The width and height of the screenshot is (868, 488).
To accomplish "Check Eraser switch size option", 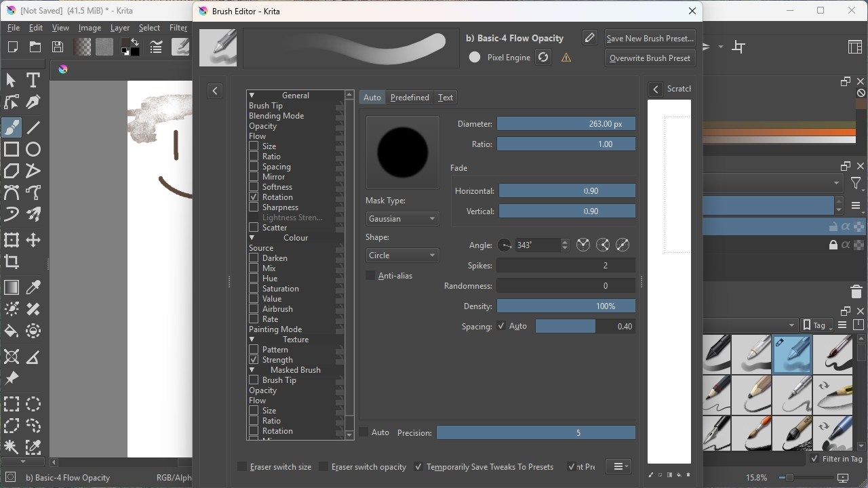I will pos(242,466).
